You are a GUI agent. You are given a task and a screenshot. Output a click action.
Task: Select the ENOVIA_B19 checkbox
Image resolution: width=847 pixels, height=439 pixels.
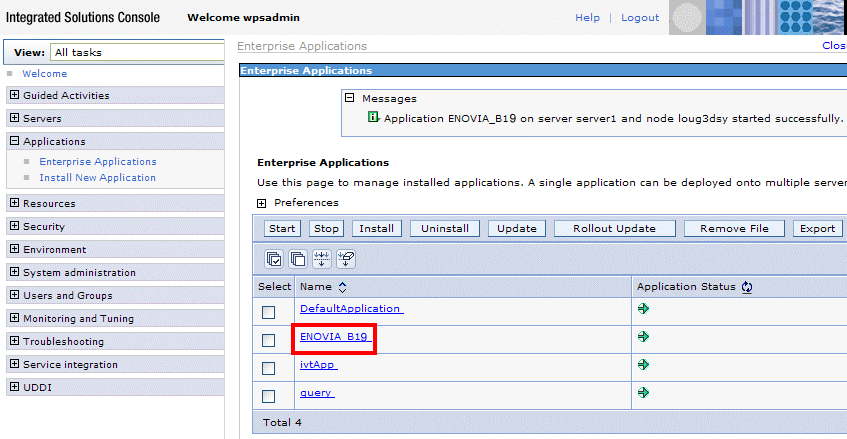click(268, 340)
